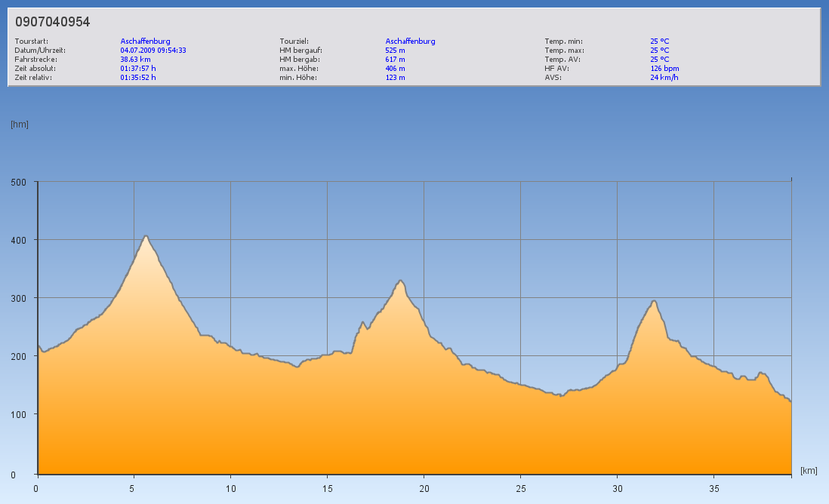Screen dimensions: 829x504
Task: Click the 500 tick label on the y-axis
Action: (19, 182)
